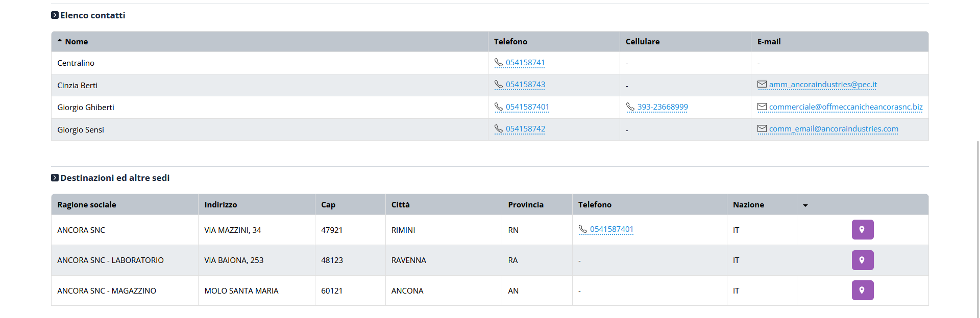This screenshot has height=318, width=980.
Task: Sort contacts by the Nome column
Action: pyautogui.click(x=76, y=42)
